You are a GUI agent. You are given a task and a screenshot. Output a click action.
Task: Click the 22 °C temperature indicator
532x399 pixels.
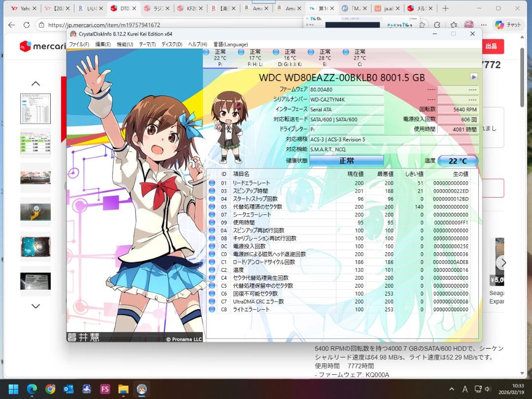tap(457, 161)
